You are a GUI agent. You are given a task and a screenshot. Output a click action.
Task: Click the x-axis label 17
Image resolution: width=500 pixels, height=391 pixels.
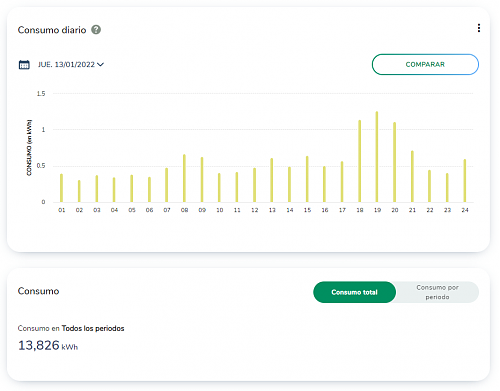pyautogui.click(x=342, y=210)
